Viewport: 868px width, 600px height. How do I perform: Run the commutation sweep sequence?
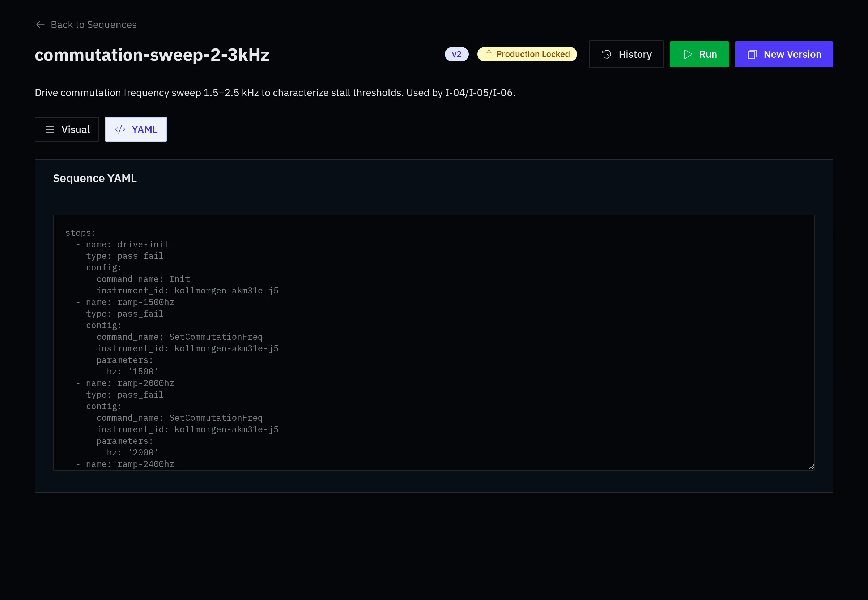(x=699, y=54)
